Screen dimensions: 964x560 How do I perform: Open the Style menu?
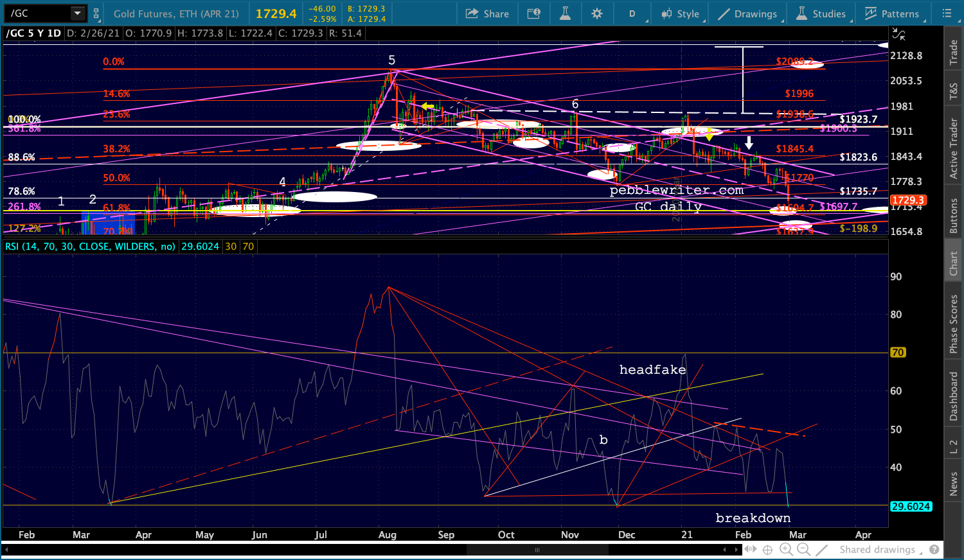point(681,13)
